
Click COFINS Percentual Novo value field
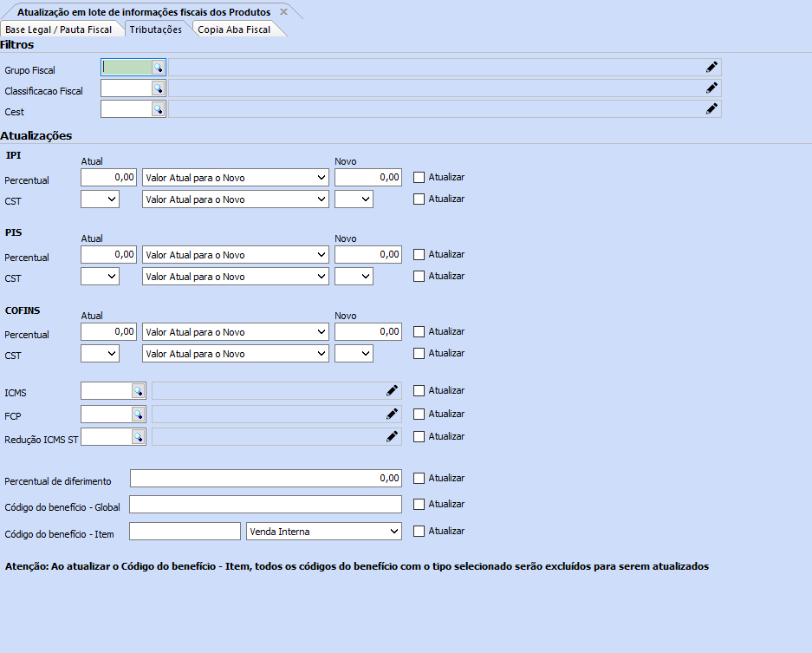coord(368,331)
